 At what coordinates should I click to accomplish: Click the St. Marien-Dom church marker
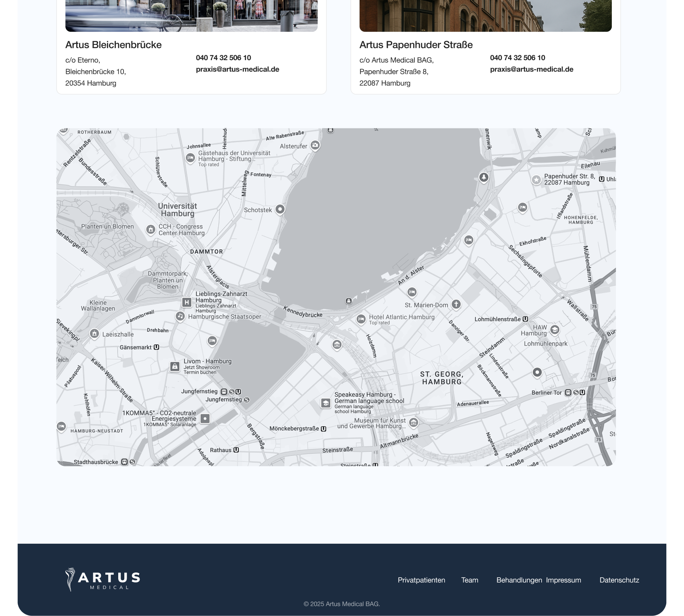(x=456, y=304)
